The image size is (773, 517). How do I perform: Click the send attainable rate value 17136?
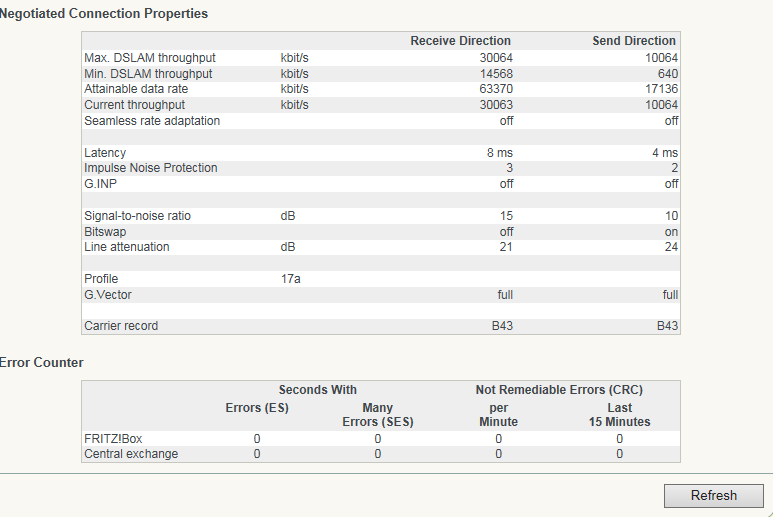pyautogui.click(x=661, y=89)
